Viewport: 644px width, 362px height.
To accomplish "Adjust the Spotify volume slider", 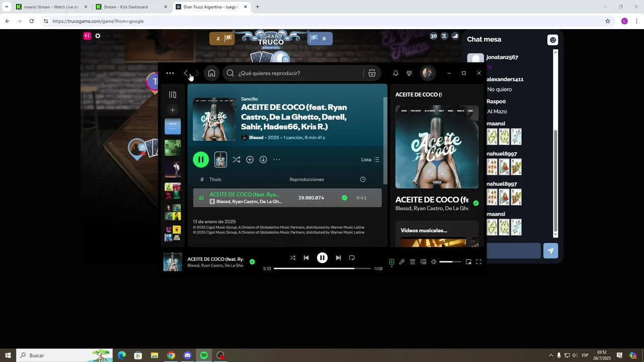I will (x=450, y=262).
